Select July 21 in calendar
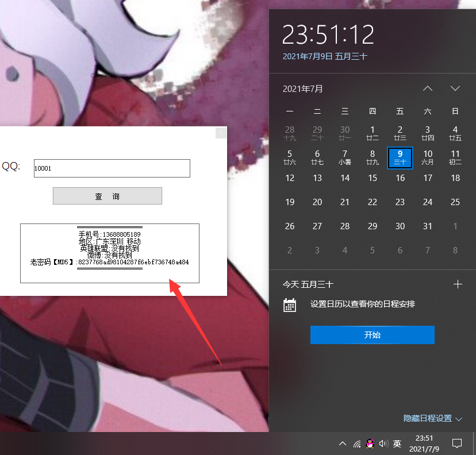 [345, 202]
